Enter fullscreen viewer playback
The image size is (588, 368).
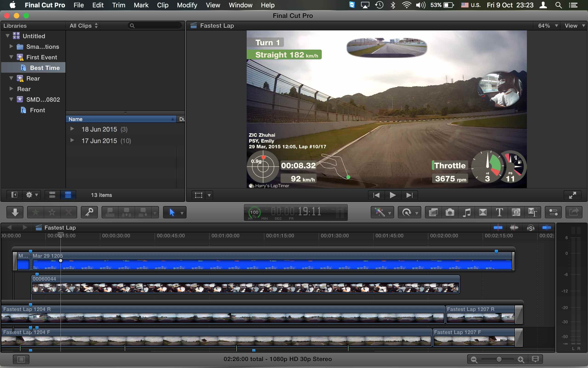point(572,195)
